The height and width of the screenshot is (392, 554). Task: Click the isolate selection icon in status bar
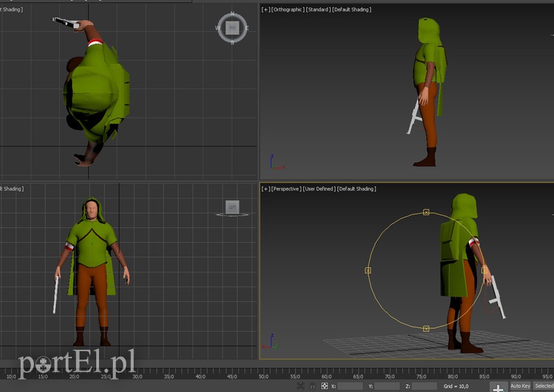300,386
